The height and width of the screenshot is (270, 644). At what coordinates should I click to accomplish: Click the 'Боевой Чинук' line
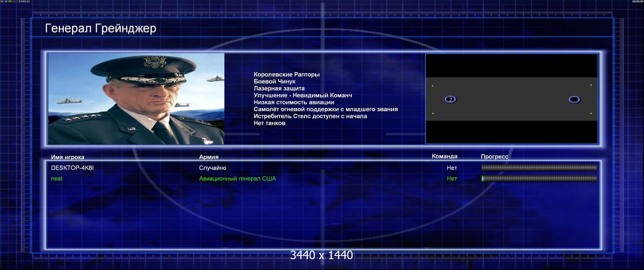point(274,81)
